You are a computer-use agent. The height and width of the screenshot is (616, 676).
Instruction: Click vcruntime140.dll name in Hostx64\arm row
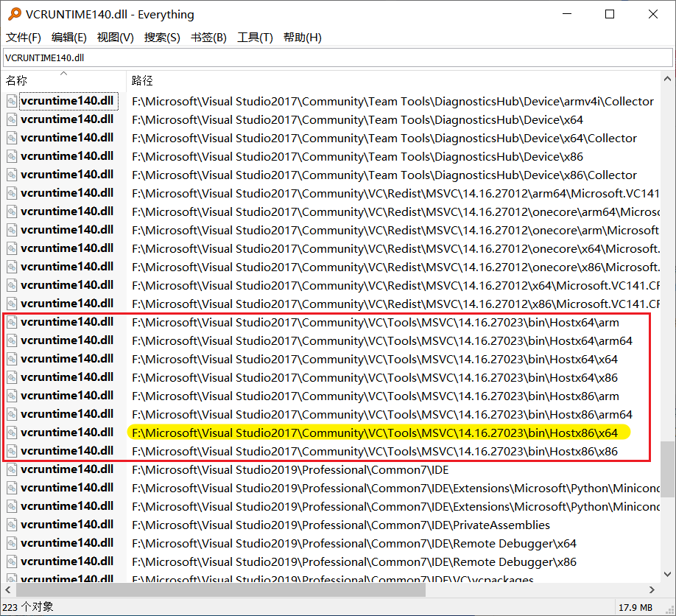coord(67,322)
